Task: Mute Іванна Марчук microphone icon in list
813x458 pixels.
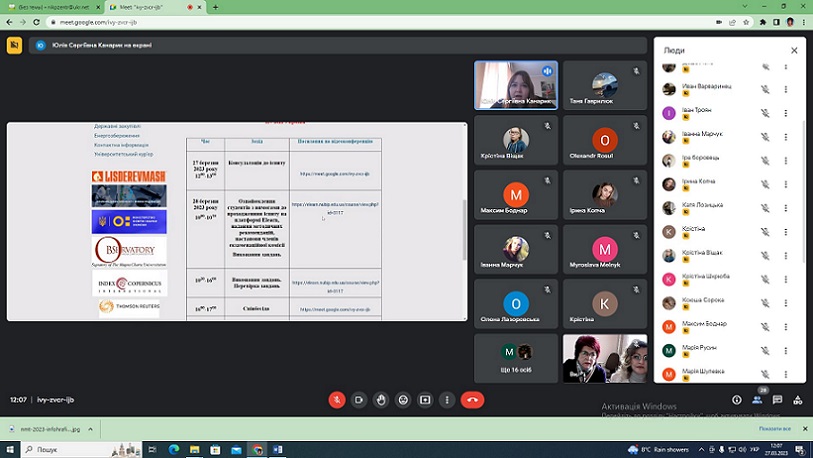Action: [765, 137]
